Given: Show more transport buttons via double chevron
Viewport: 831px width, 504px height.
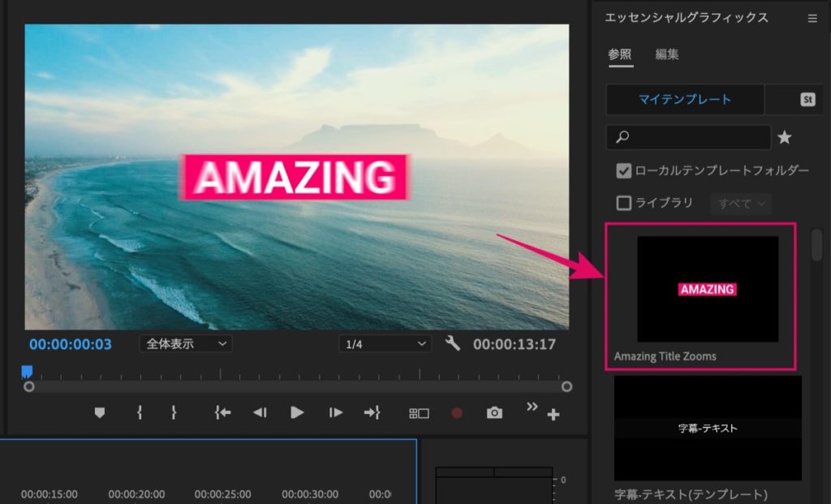Looking at the screenshot, I should click(532, 407).
